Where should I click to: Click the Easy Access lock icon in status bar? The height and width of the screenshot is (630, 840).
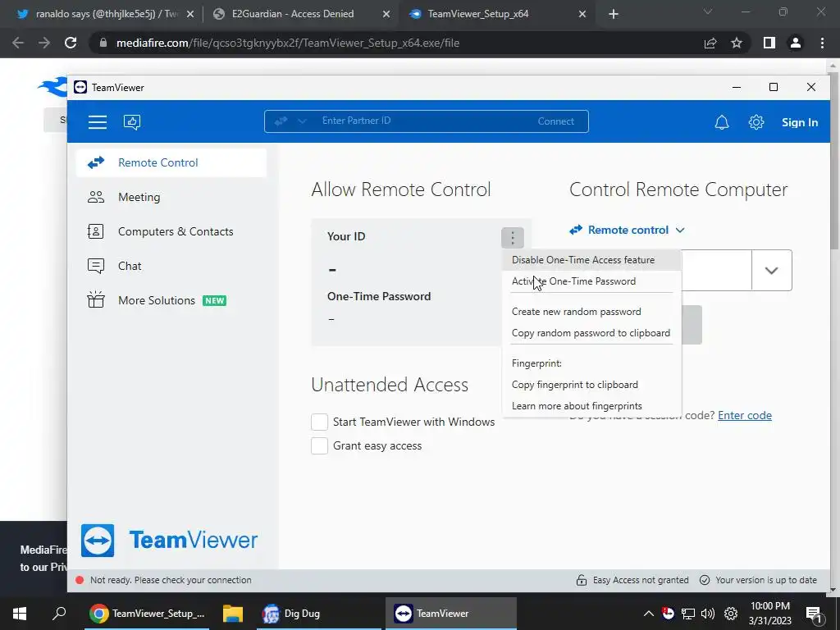tap(582, 580)
